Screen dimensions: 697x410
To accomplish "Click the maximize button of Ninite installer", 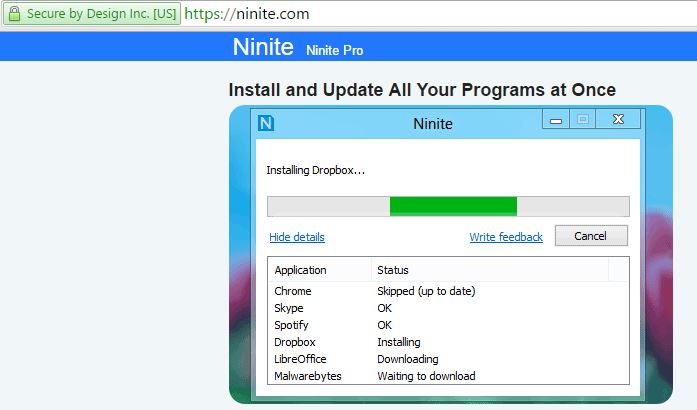I will pos(582,119).
